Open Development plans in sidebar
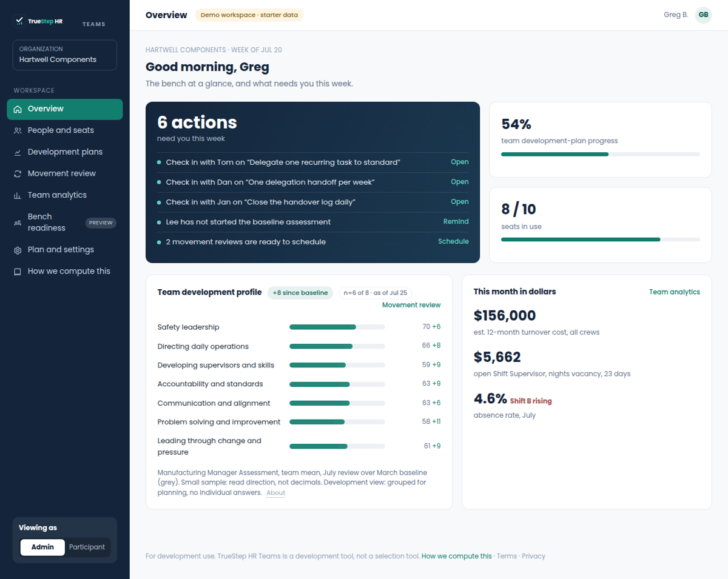728x579 pixels. [x=65, y=152]
